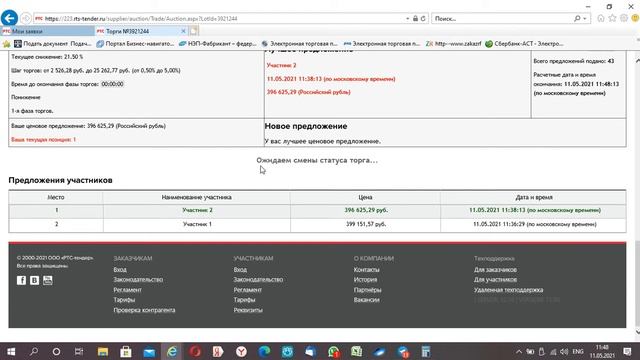Image resolution: width=640 pixels, height=360 pixels.
Task: Go back with the browser back arrow
Action: coord(9,18)
